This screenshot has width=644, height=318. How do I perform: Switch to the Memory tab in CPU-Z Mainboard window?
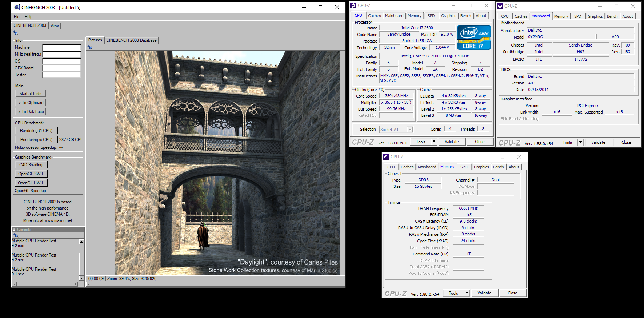click(x=561, y=16)
